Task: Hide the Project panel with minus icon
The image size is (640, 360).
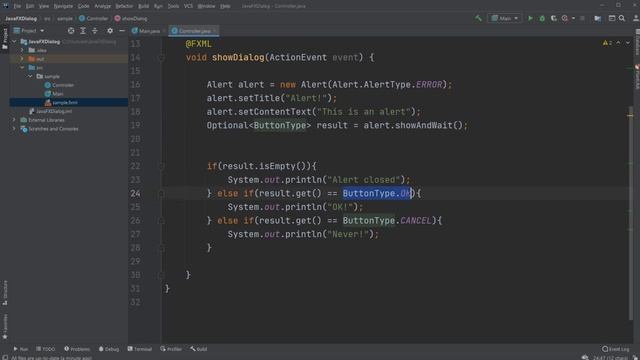Action: 122,31
